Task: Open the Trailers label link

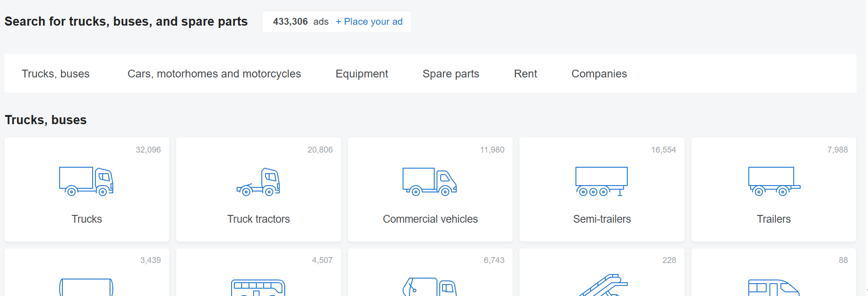Action: [x=774, y=219]
